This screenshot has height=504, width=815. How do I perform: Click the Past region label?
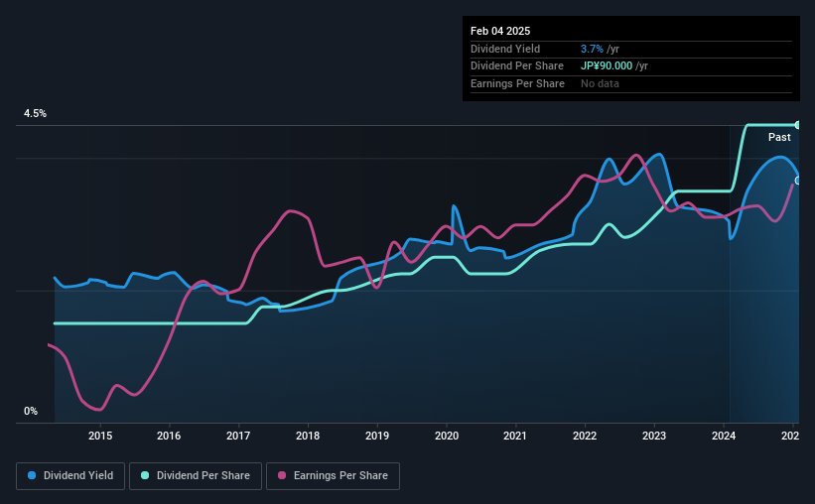779,137
